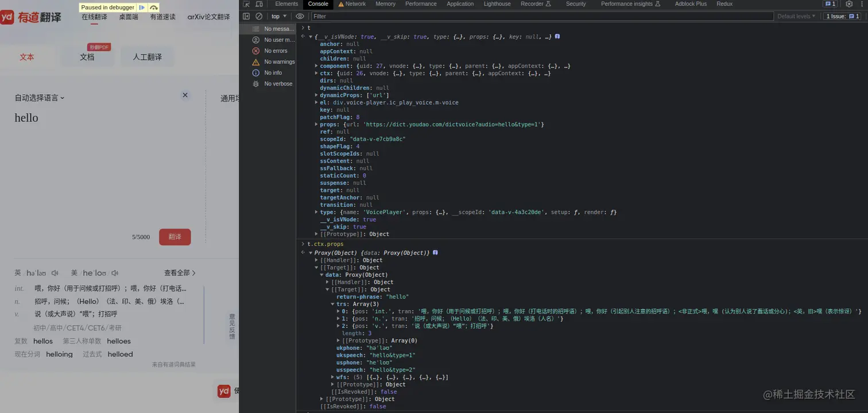The width and height of the screenshot is (868, 413).
Task: Click the helloing word link
Action: coord(60,354)
